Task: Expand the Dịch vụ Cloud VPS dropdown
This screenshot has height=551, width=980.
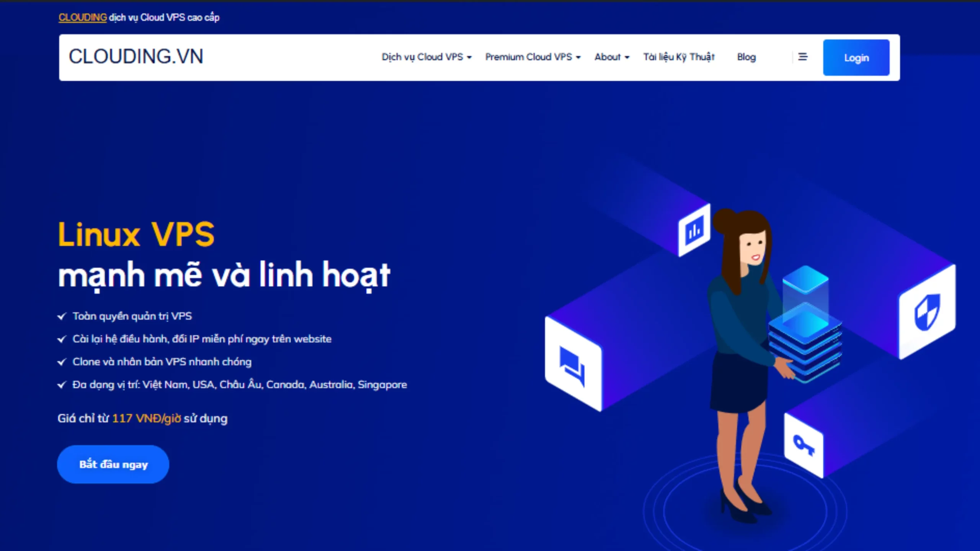Action: [426, 57]
